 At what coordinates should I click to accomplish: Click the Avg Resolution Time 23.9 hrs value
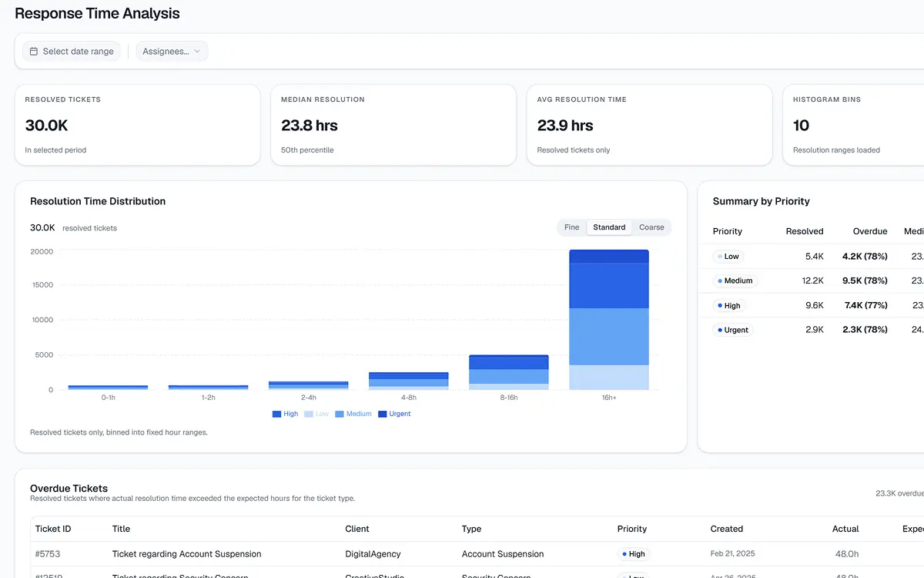(x=565, y=126)
